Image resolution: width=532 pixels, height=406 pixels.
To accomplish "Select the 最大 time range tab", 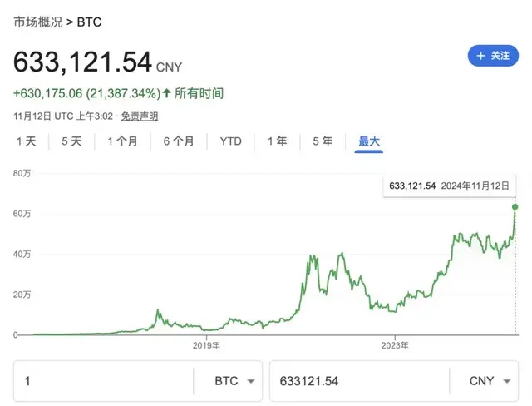I will 369,141.
